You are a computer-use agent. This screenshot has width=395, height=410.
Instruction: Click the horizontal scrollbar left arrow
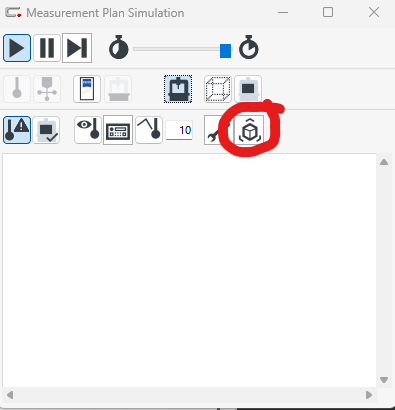click(x=10, y=395)
